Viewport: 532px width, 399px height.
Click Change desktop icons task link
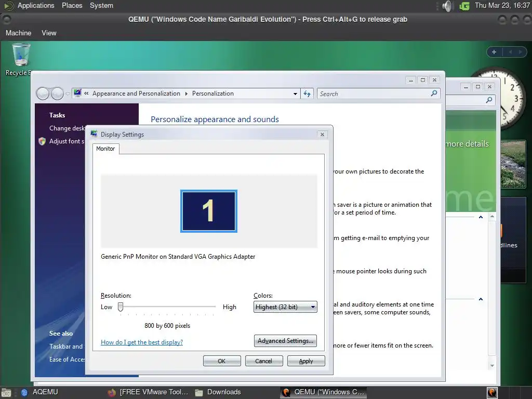pos(67,128)
